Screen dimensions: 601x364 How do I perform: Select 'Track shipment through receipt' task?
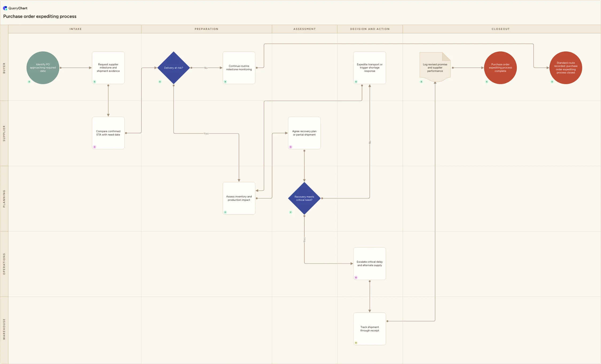(x=370, y=329)
